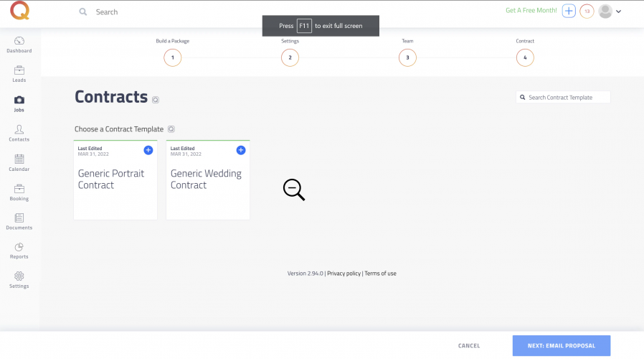Open the Documents section
Image resolution: width=644 pixels, height=359 pixels.
(x=19, y=221)
